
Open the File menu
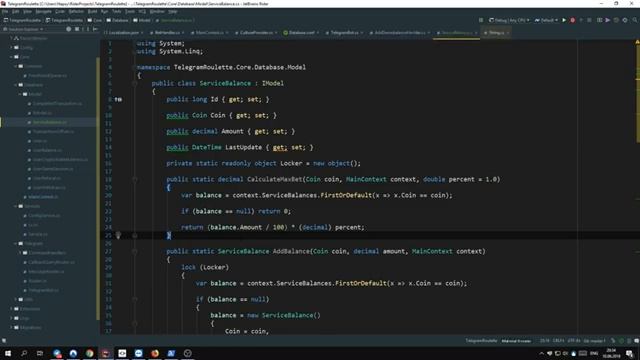coord(5,11)
